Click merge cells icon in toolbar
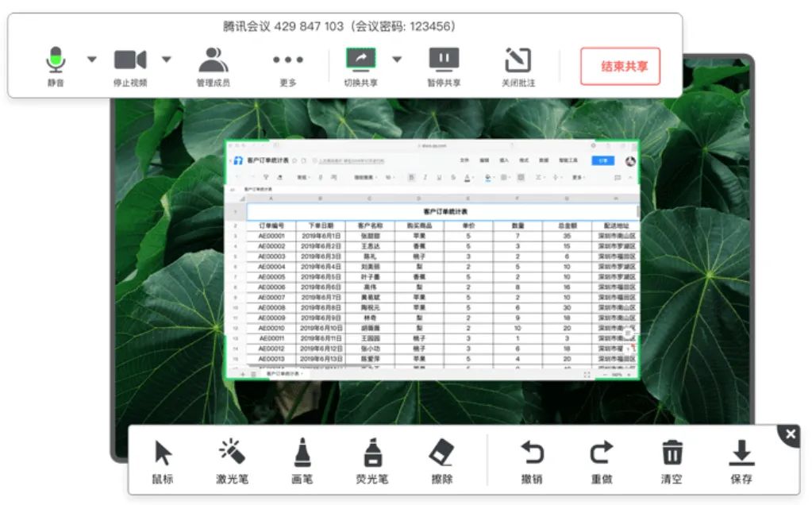The height and width of the screenshot is (505, 812). (x=521, y=178)
